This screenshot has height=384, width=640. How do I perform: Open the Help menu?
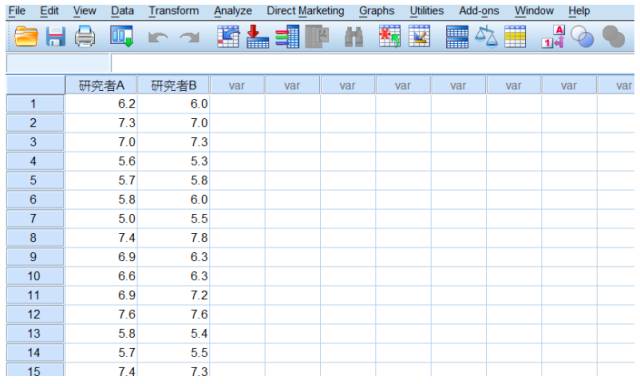(579, 11)
